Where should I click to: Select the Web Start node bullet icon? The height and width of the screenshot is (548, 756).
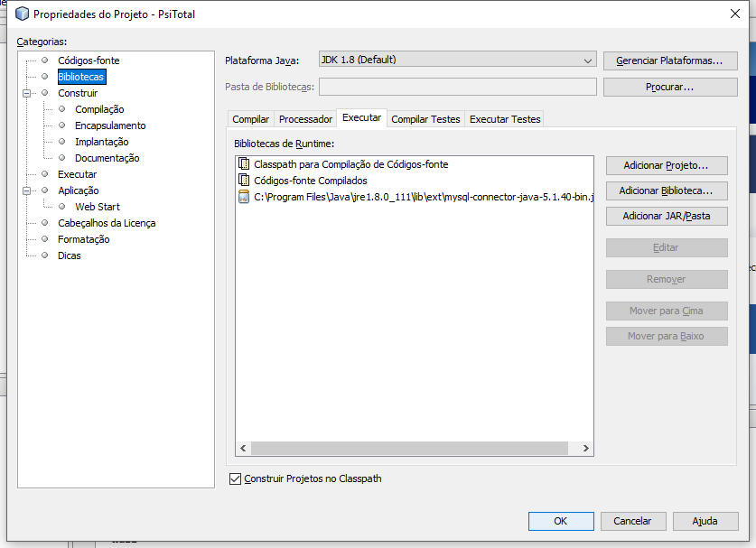coord(61,206)
